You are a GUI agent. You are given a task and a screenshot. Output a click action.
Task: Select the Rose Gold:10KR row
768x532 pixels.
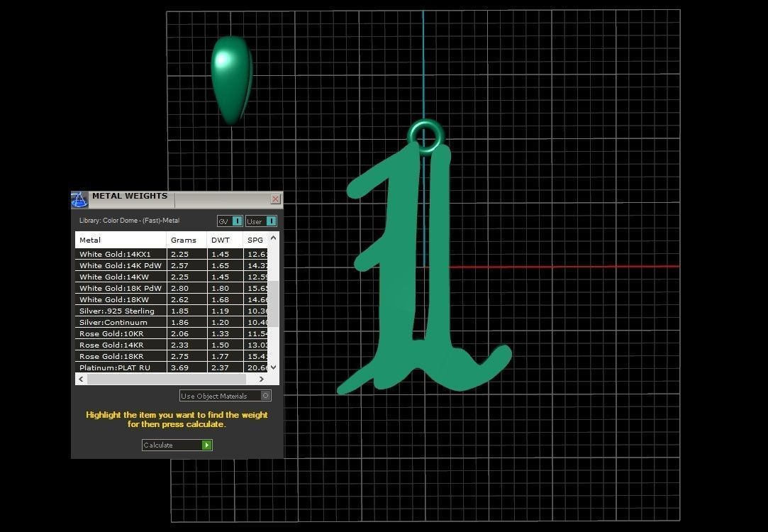[172, 333]
